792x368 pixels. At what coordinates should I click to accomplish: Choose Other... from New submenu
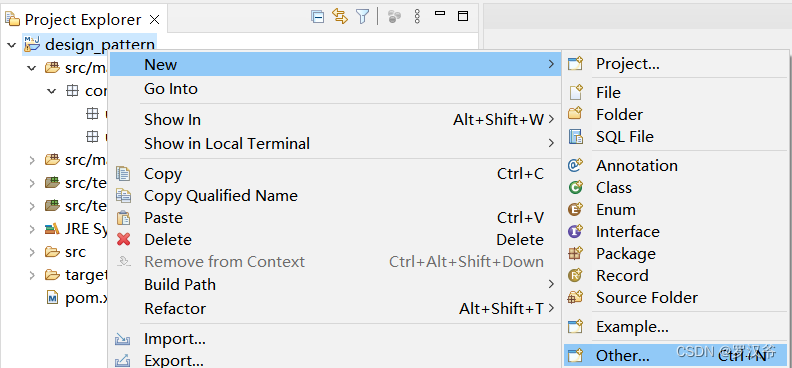point(676,356)
